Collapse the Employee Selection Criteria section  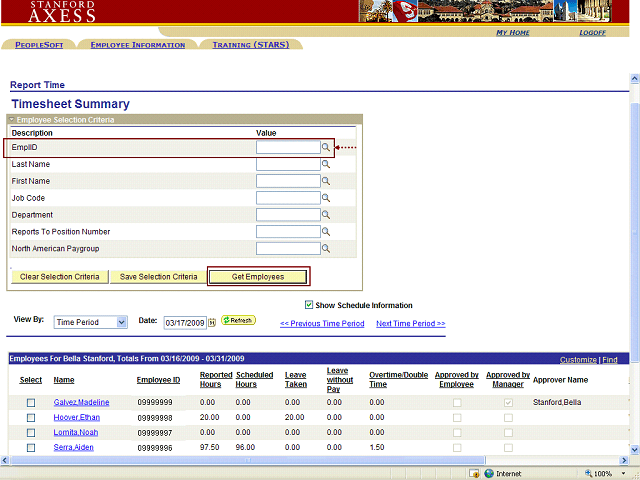[13, 120]
